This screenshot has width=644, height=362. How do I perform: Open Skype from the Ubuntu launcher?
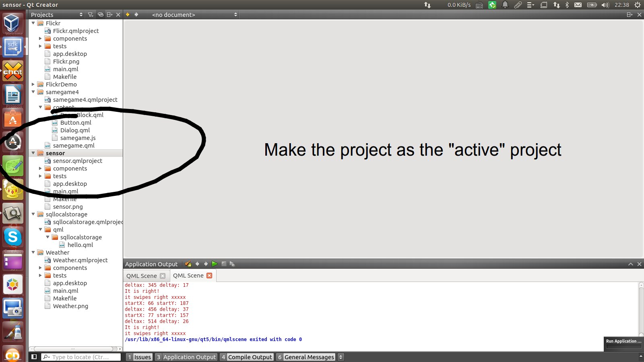click(x=13, y=237)
